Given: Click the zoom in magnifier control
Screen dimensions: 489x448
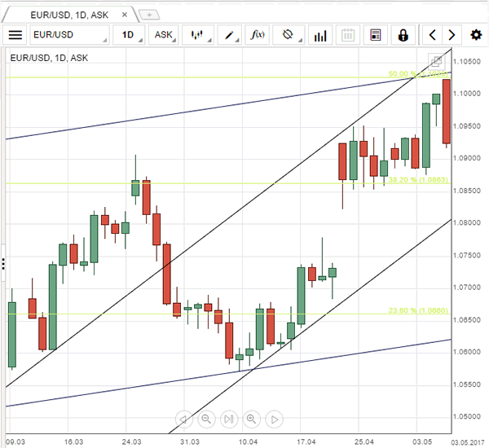Looking at the screenshot, I should pyautogui.click(x=251, y=419).
